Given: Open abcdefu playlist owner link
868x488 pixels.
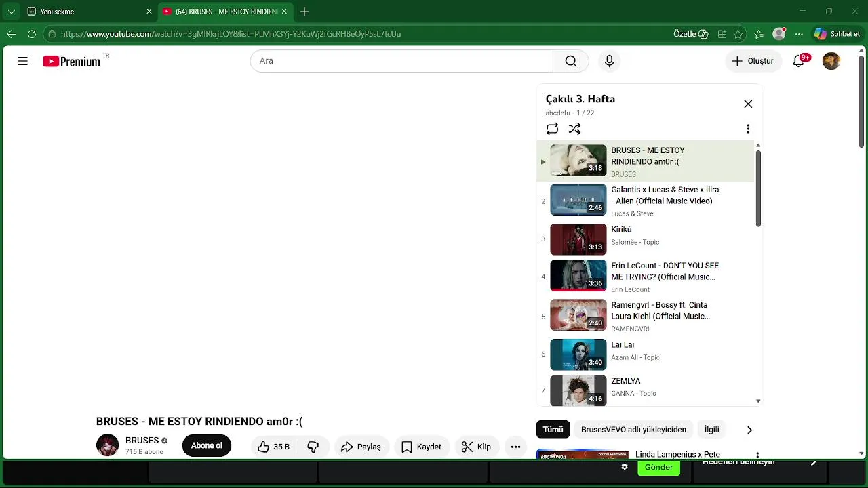Looking at the screenshot, I should pos(557,113).
